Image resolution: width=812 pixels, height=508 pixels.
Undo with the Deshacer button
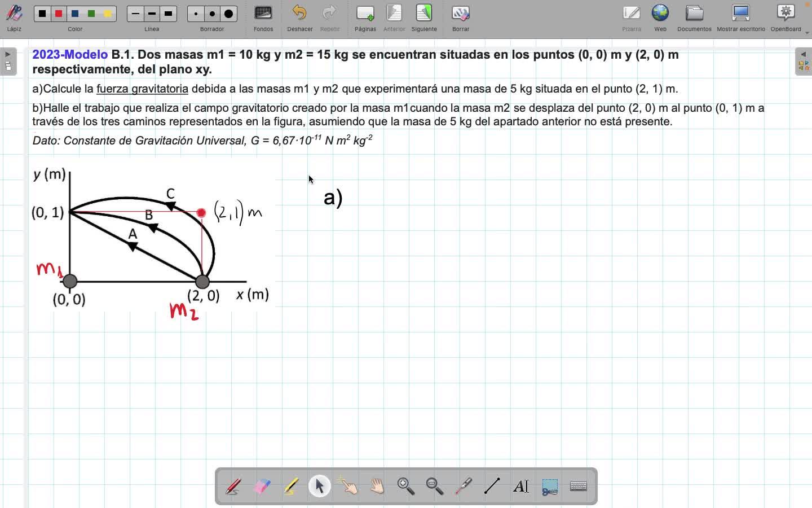tap(299, 17)
